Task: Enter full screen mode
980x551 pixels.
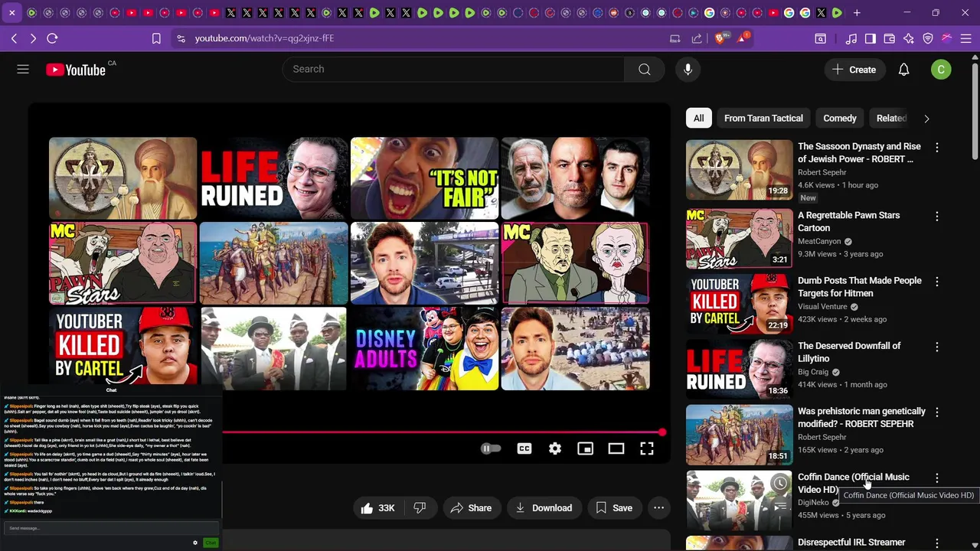Action: (647, 449)
